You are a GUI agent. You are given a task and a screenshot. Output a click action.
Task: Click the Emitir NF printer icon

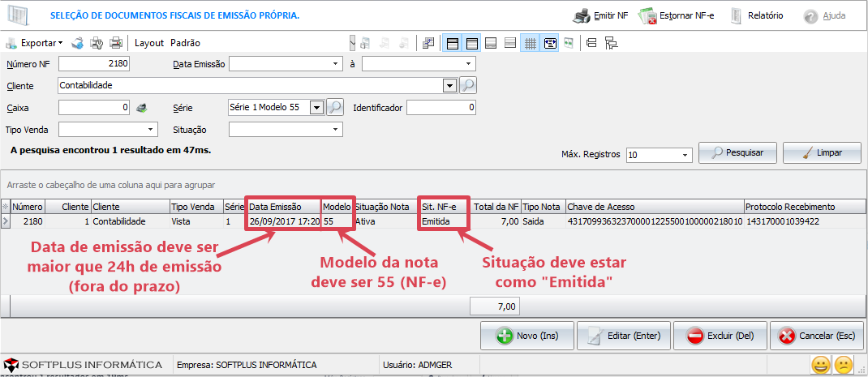pos(582,16)
